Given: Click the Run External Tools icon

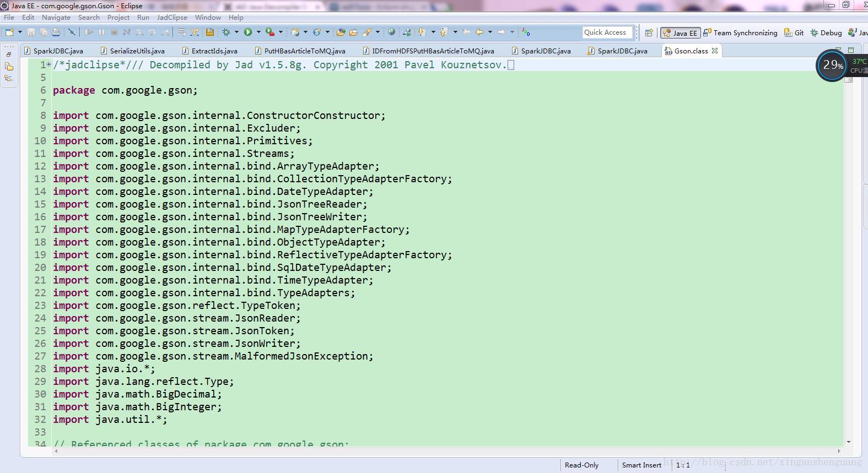Looking at the screenshot, I should pyautogui.click(x=270, y=32).
